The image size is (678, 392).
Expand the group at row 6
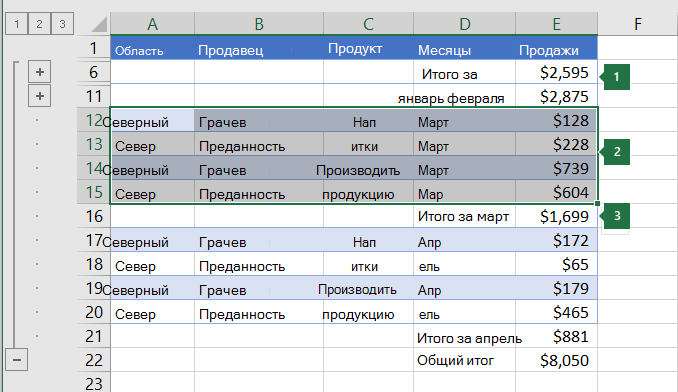pos(40,72)
